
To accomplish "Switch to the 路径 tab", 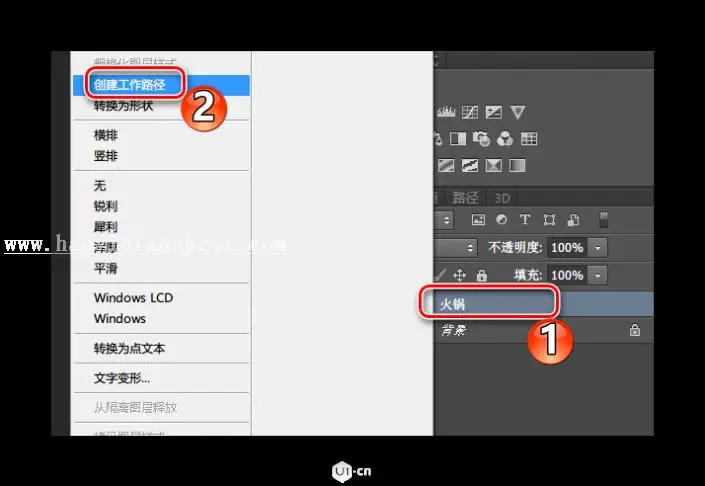I will [x=465, y=198].
